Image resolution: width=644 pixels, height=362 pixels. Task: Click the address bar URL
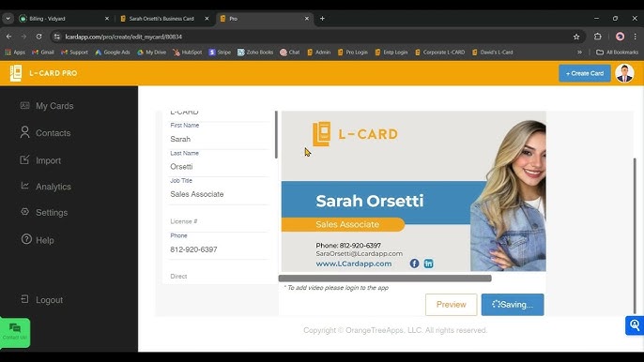tap(124, 37)
